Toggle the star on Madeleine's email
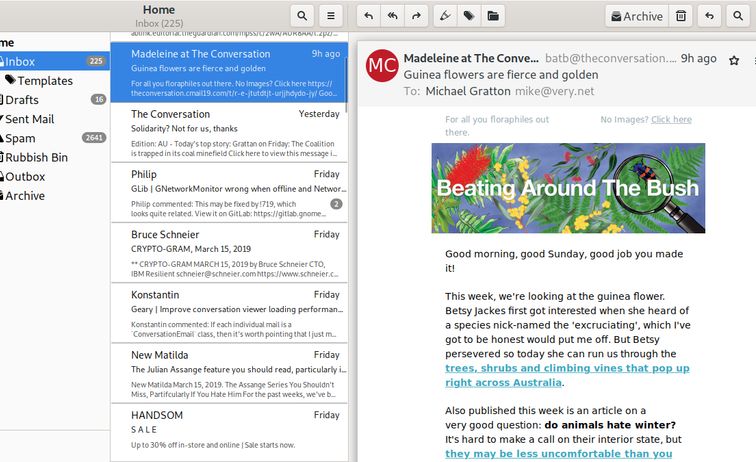This screenshot has height=462, width=756. pos(734,60)
